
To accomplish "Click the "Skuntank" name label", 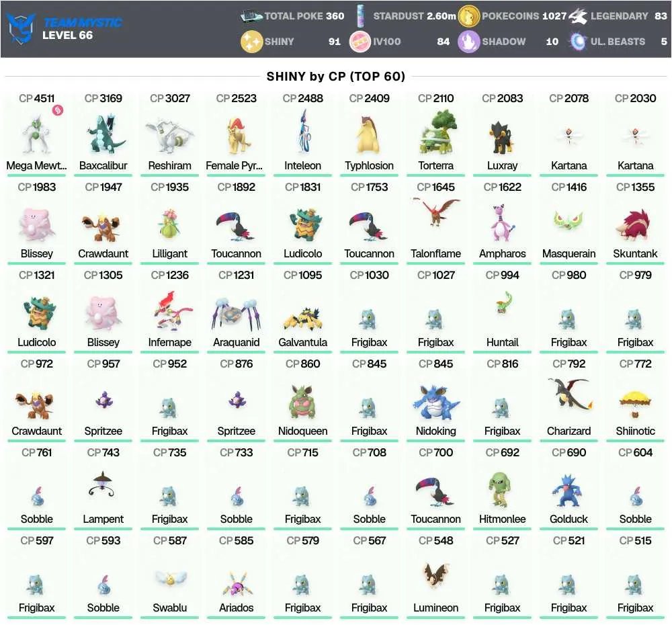I will click(x=635, y=253).
